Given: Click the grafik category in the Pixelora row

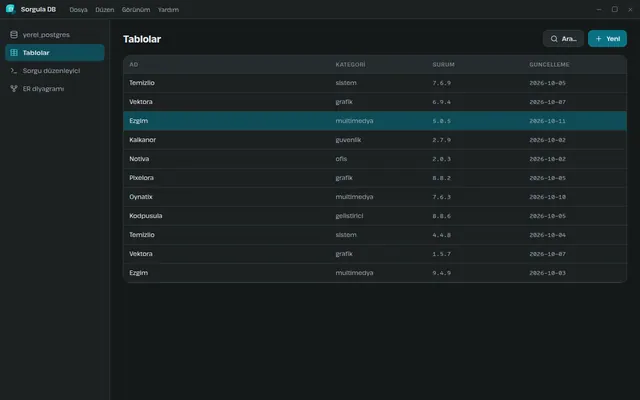Looking at the screenshot, I should click(344, 178).
